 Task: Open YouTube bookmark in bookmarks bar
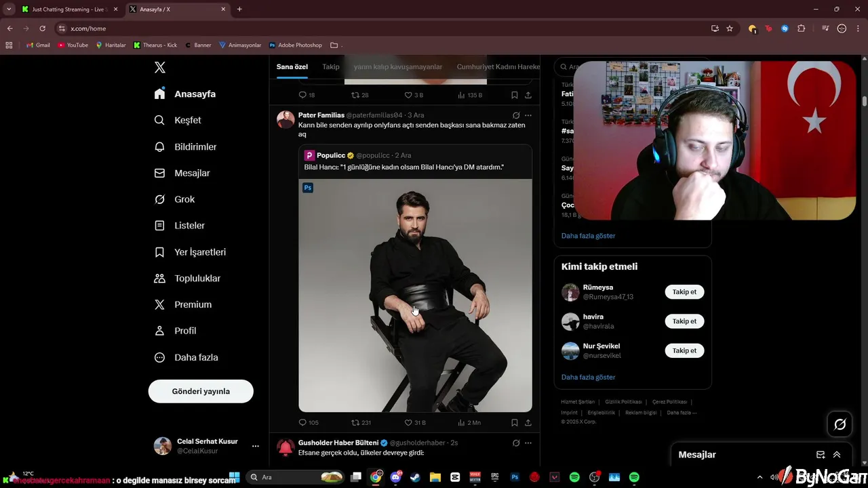tap(73, 45)
